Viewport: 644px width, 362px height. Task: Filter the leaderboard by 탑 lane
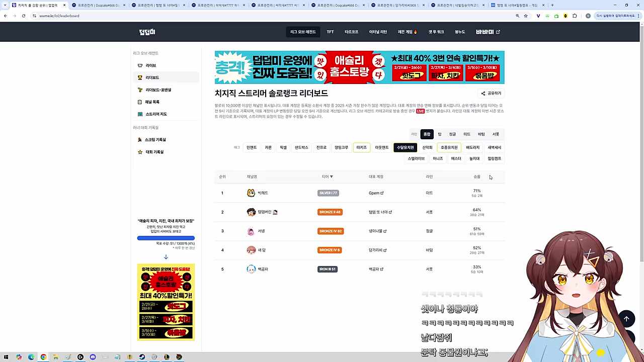[x=440, y=134]
